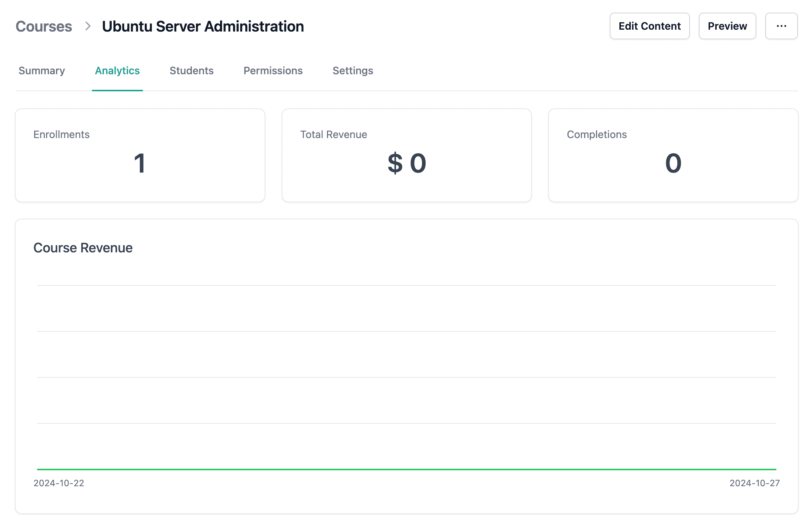Navigate back via the Courses breadcrumb link
812x530 pixels.
coord(44,26)
